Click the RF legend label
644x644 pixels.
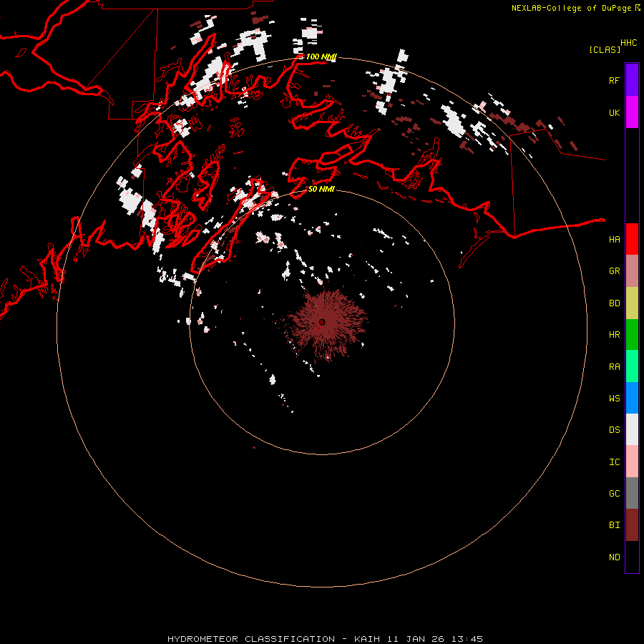point(614,80)
